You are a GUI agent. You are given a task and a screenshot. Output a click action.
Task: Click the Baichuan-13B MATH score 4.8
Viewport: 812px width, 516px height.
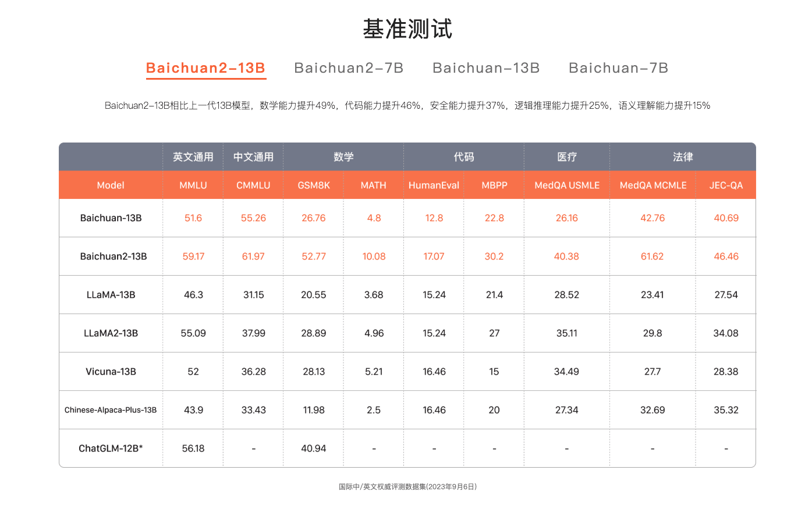tap(374, 218)
